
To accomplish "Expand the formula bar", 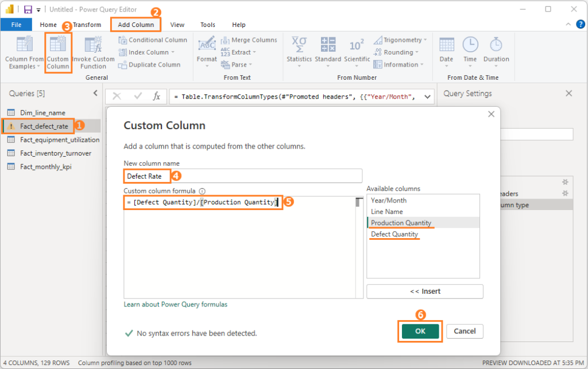I will coord(427,96).
